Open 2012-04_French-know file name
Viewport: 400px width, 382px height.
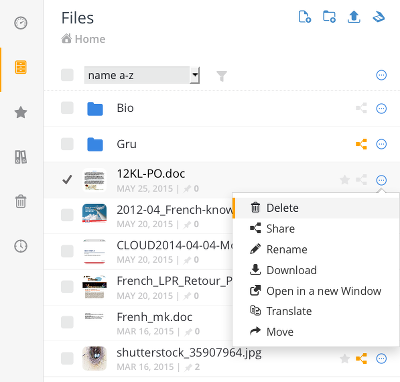coord(175,210)
